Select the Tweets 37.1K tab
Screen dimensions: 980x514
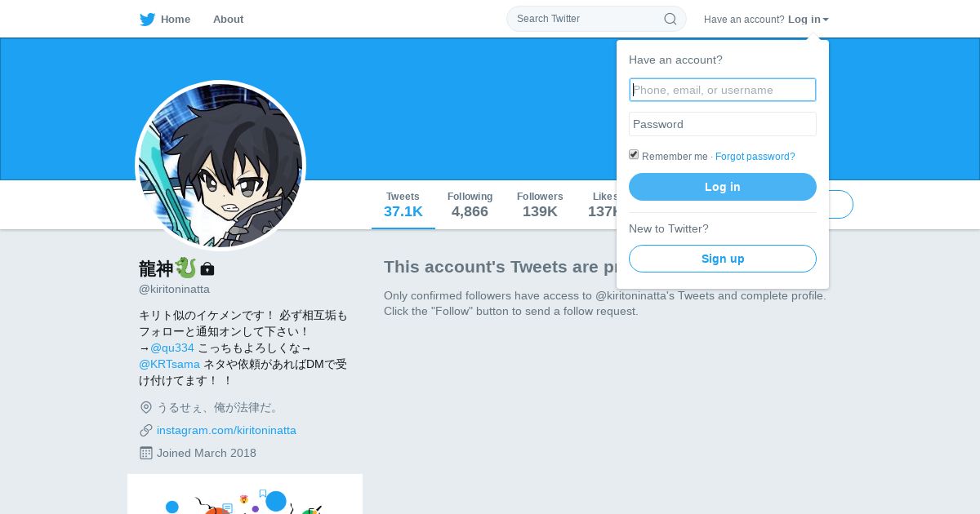point(403,205)
